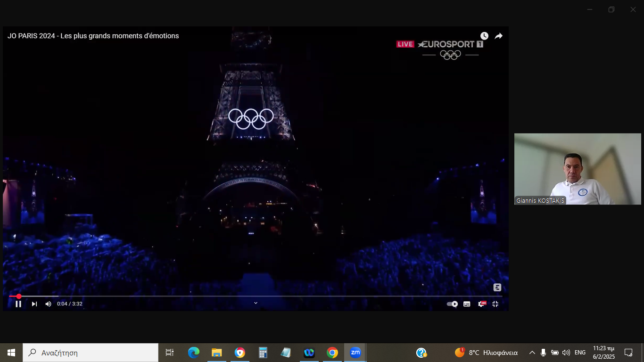This screenshot has width=644, height=362.
Task: Launch Google Chrome from the taskbar
Action: click(332, 353)
